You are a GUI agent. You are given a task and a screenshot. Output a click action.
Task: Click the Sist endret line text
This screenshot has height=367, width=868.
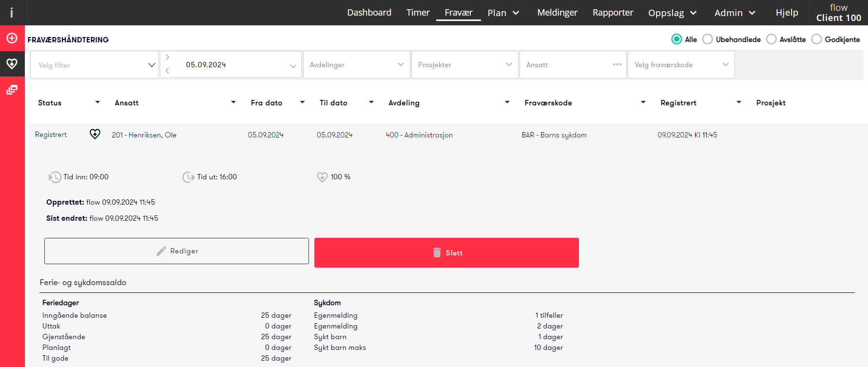click(x=102, y=218)
